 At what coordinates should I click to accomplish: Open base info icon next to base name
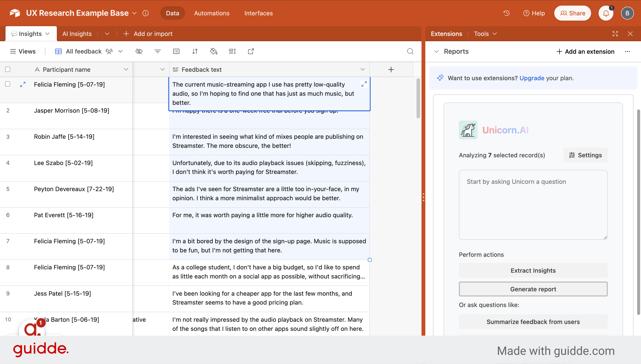pos(146,13)
